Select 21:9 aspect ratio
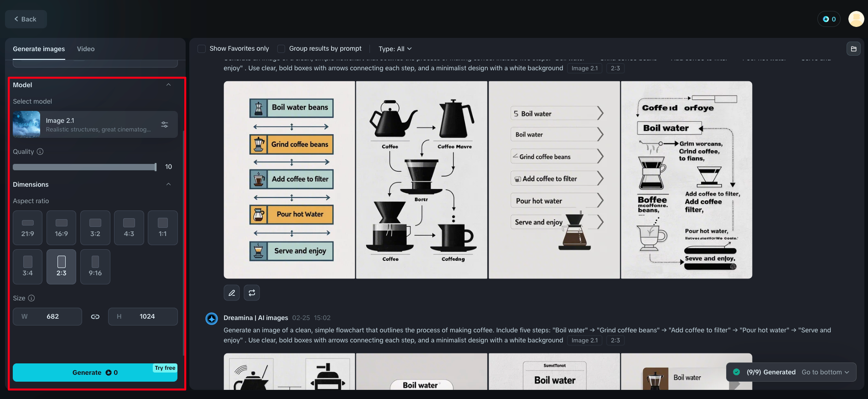868x399 pixels. [x=28, y=228]
